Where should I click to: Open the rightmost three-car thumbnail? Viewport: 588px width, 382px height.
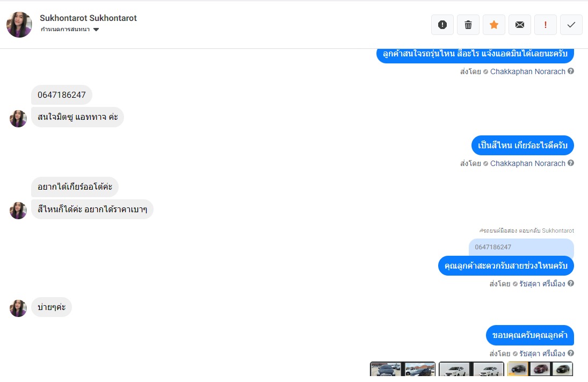pyautogui.click(x=540, y=369)
